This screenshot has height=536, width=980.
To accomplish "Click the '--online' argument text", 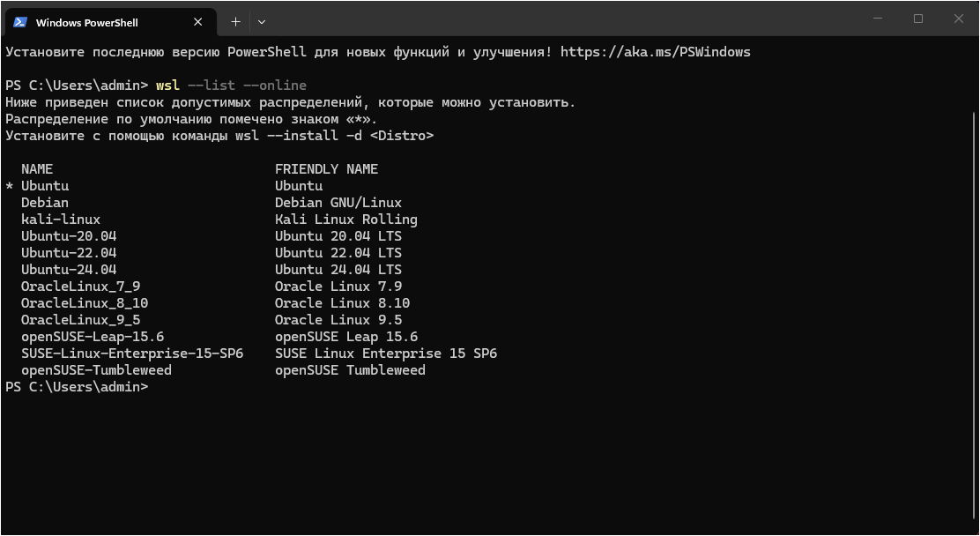I will [x=275, y=86].
